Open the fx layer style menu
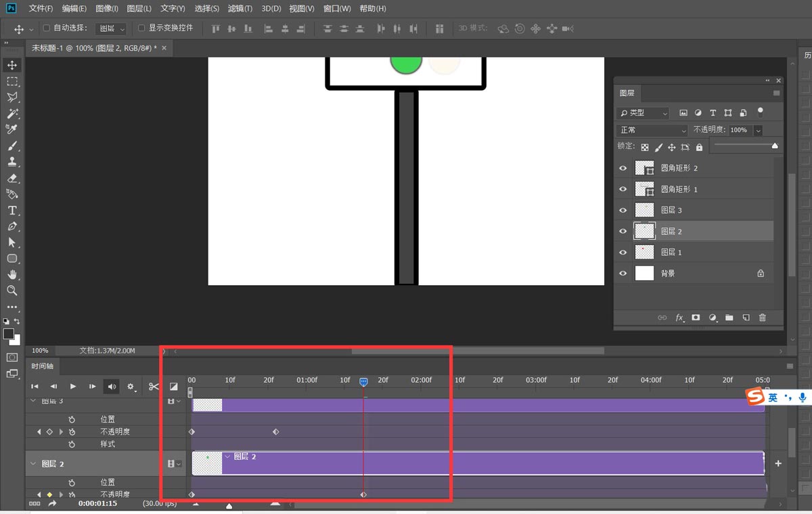The image size is (812, 514). pos(679,318)
